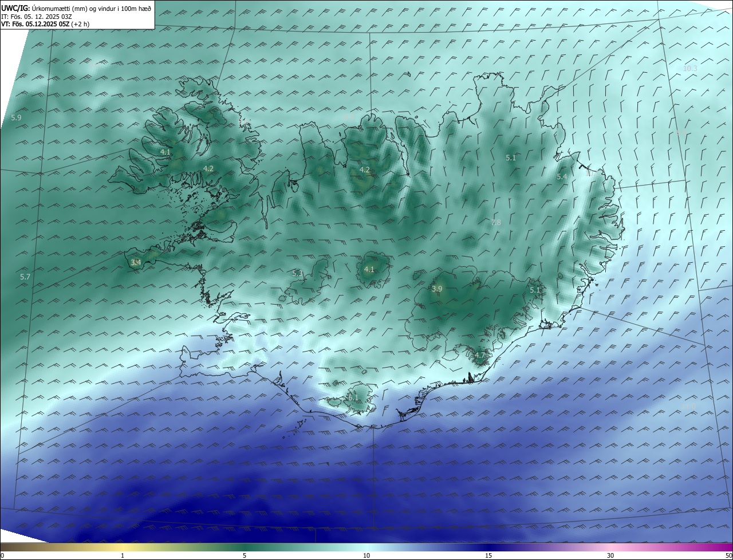The width and height of the screenshot is (733, 560).
Task: Click the 6.1 value label on the map
Action: point(353,397)
